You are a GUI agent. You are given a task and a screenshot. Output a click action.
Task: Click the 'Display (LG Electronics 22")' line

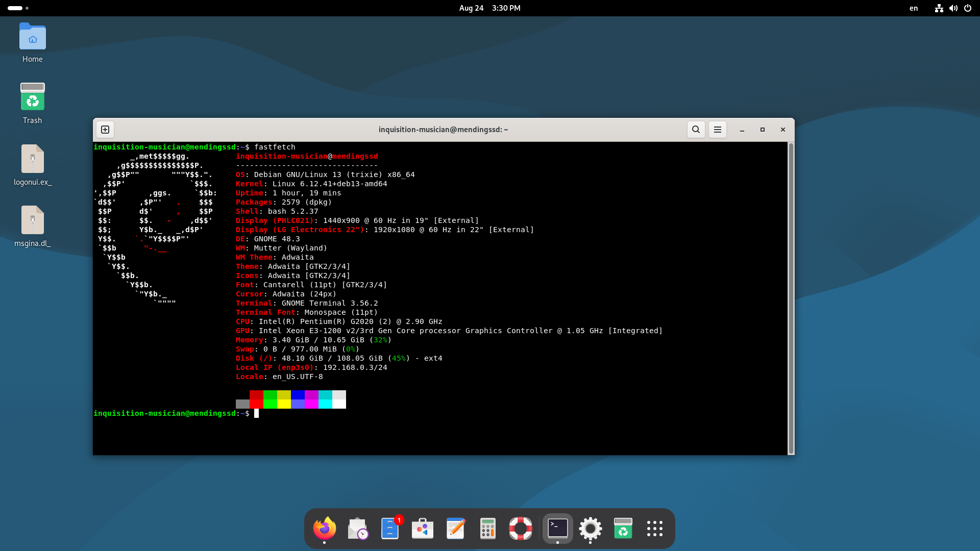(x=385, y=230)
